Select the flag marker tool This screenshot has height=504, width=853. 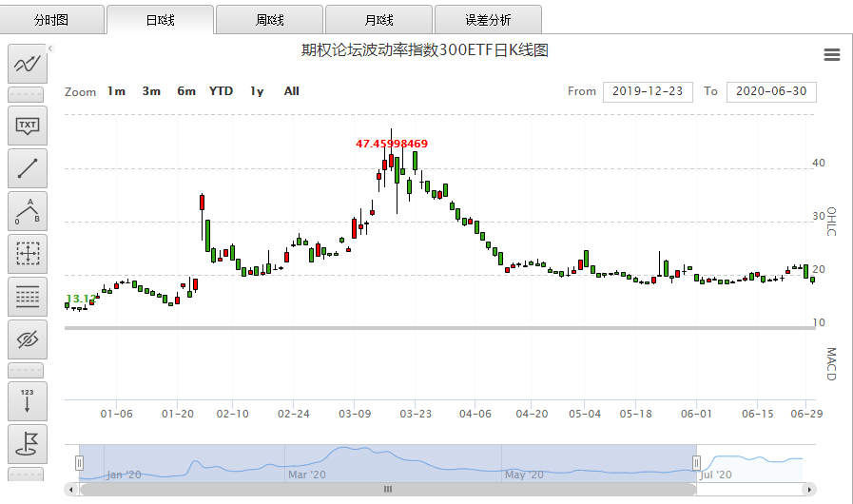pyautogui.click(x=28, y=443)
